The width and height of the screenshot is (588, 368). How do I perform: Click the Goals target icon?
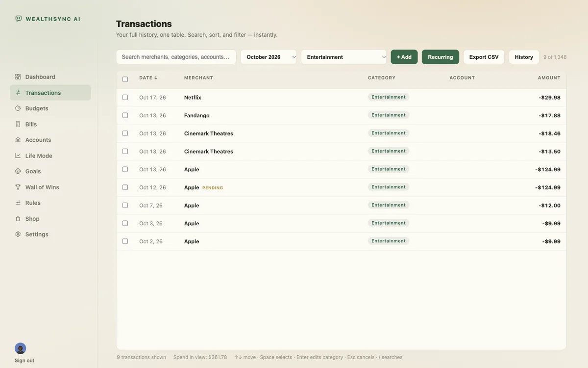click(18, 171)
